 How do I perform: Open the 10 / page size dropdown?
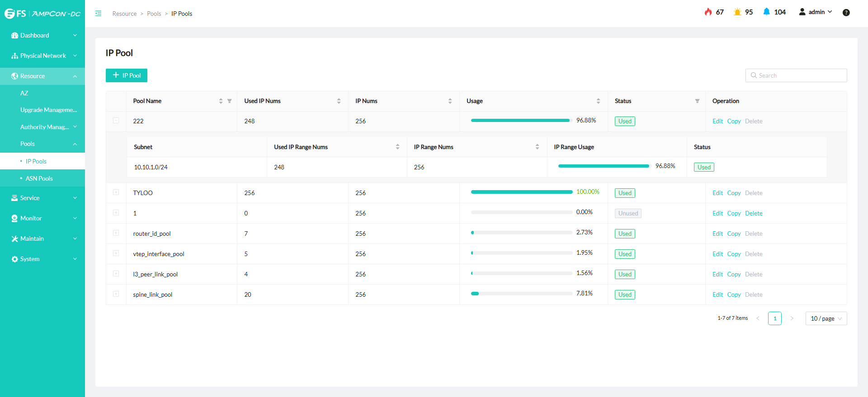click(826, 318)
